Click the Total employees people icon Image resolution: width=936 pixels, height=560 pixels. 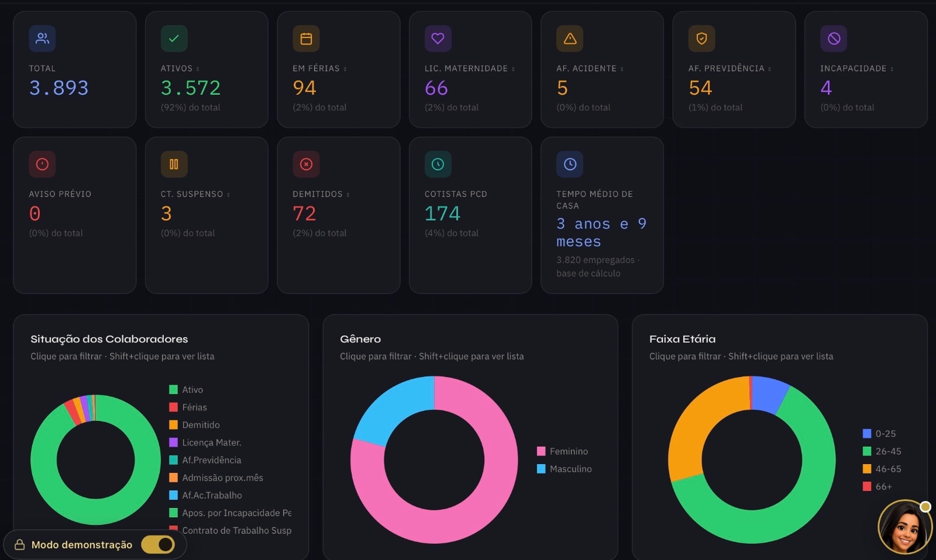(42, 39)
